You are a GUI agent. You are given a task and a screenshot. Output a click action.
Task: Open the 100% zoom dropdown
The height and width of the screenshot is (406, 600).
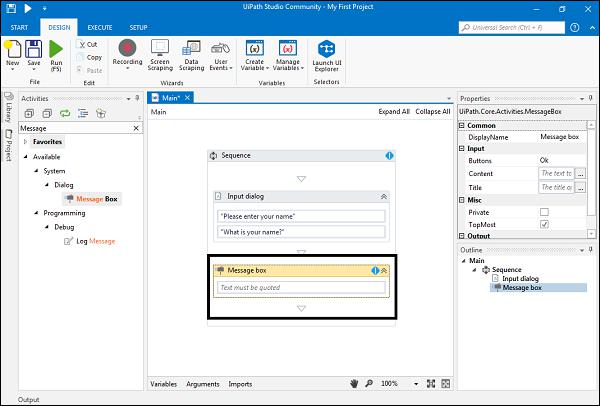(x=416, y=384)
